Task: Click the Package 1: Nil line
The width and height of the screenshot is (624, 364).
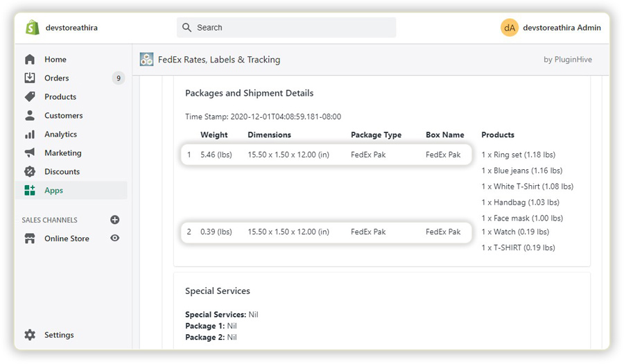Action: (x=211, y=326)
